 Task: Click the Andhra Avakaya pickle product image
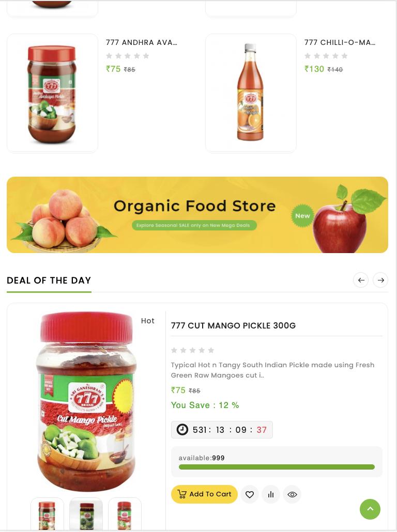pyautogui.click(x=52, y=93)
